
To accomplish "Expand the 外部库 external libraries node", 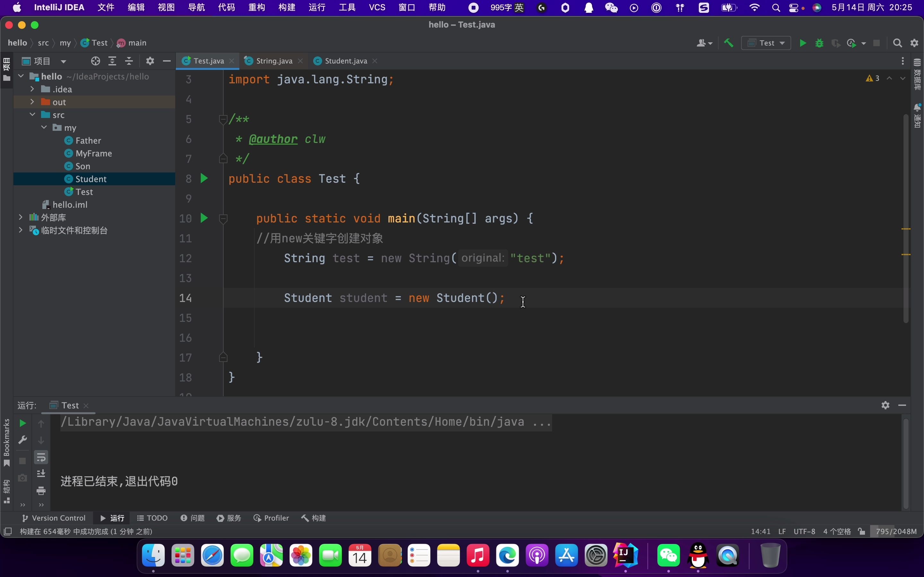I will pyautogui.click(x=20, y=217).
